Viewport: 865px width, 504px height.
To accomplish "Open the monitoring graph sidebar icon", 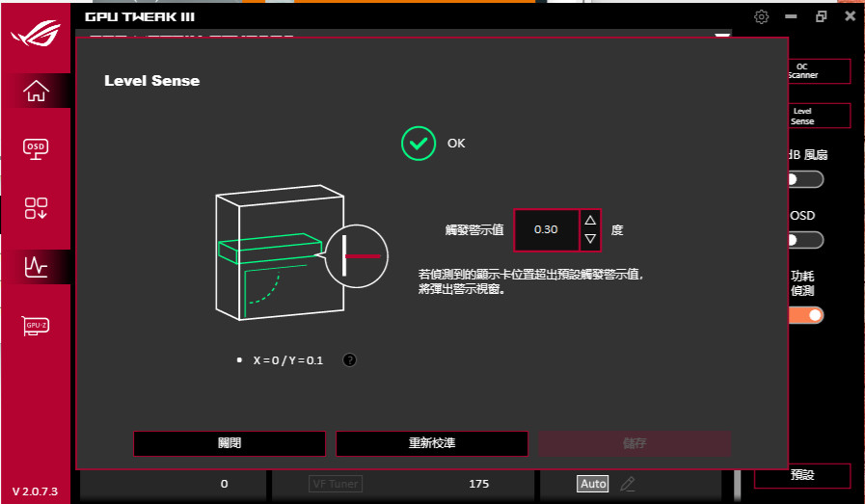I will pyautogui.click(x=36, y=266).
